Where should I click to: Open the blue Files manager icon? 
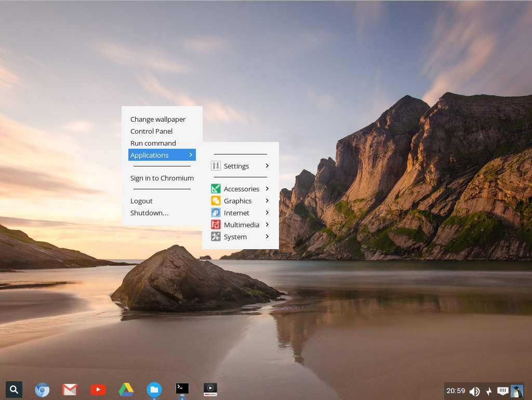(x=154, y=390)
